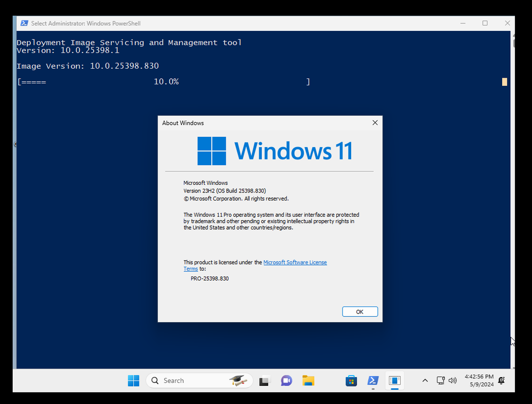Open the Chat app on taskbar
The width and height of the screenshot is (532, 404).
point(286,381)
